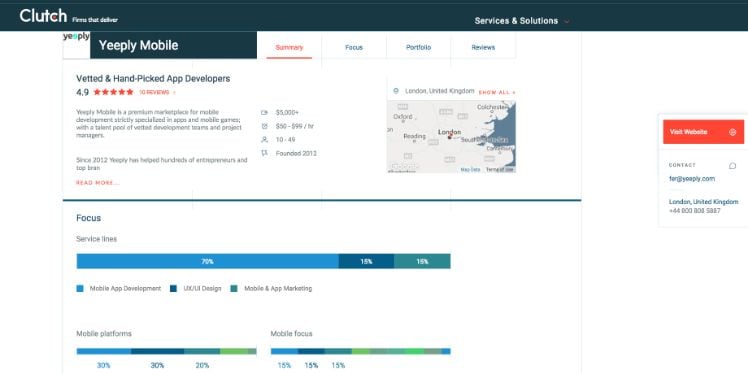Click the Mobile focus label
The width and height of the screenshot is (748, 374).
291,333
